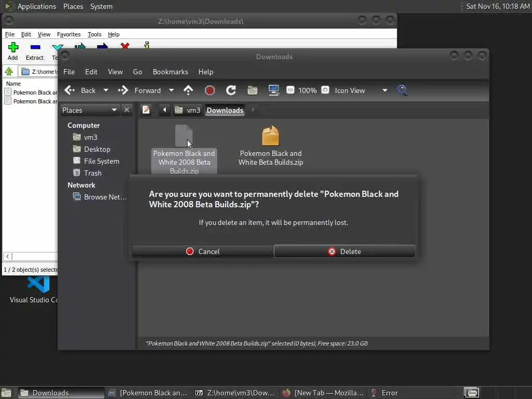Screen dimensions: 532x399
Task: Click Cancel in the delete confirmation dialog
Action: pos(203,251)
